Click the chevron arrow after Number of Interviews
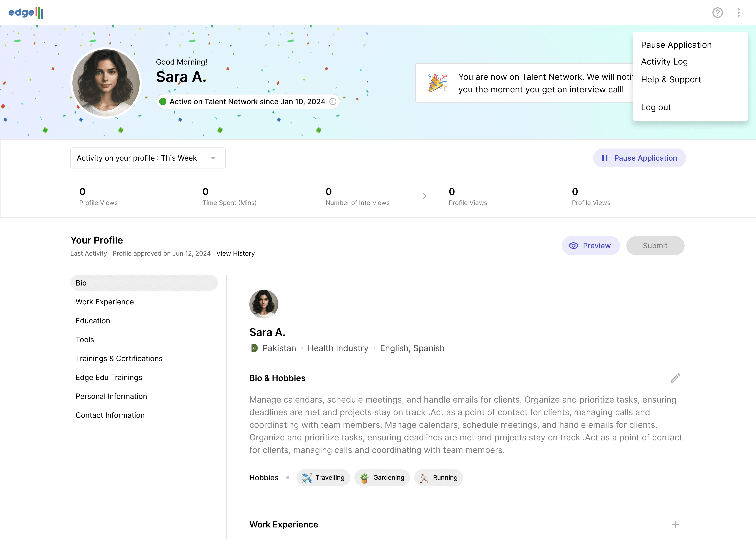This screenshot has width=756, height=539. click(x=424, y=196)
